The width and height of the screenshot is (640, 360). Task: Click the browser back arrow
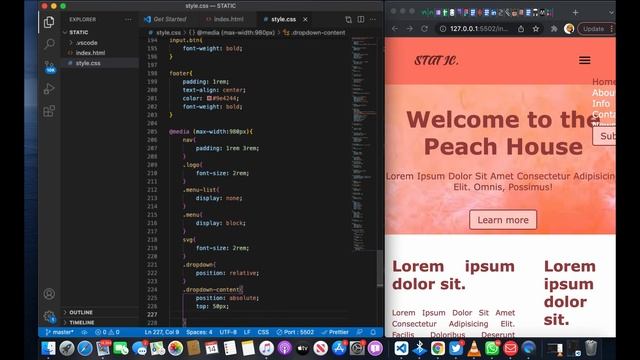[395, 29]
